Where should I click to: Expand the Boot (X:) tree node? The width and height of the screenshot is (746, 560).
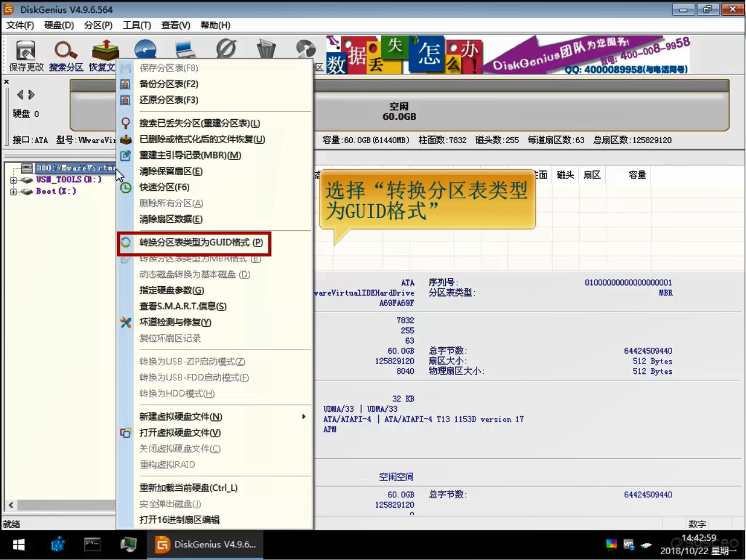[13, 192]
